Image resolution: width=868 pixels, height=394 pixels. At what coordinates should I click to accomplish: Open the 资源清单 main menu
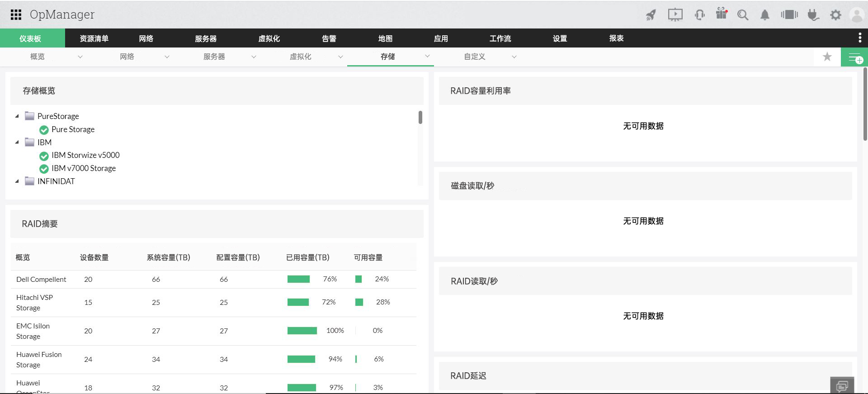[94, 38]
